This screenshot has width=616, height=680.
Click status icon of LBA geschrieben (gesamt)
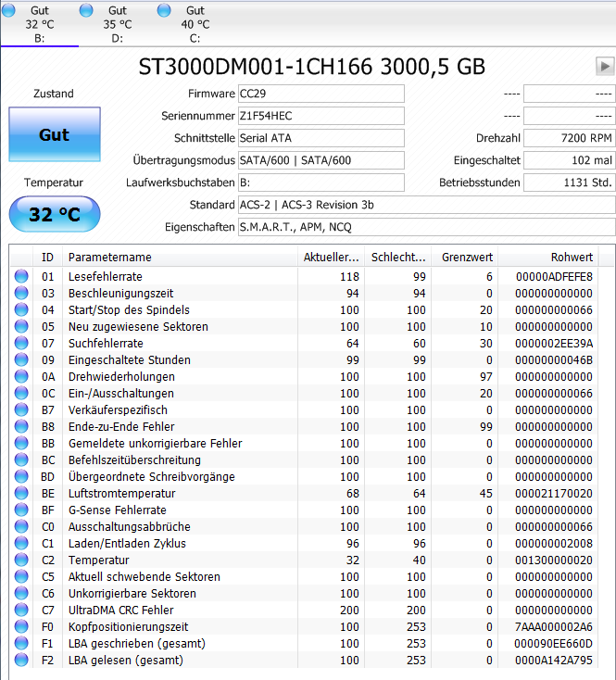click(x=21, y=643)
